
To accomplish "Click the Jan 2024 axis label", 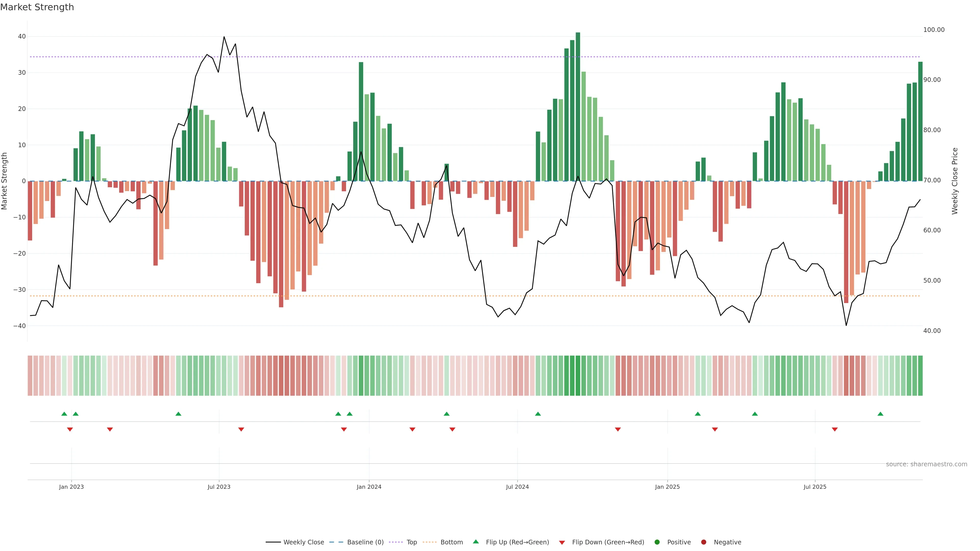I will pyautogui.click(x=369, y=487).
